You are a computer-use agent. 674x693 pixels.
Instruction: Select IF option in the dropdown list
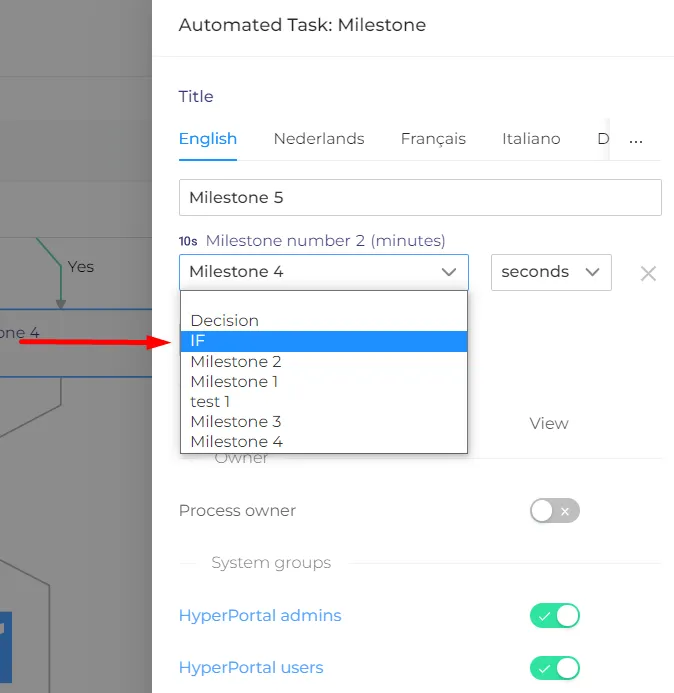pos(324,341)
